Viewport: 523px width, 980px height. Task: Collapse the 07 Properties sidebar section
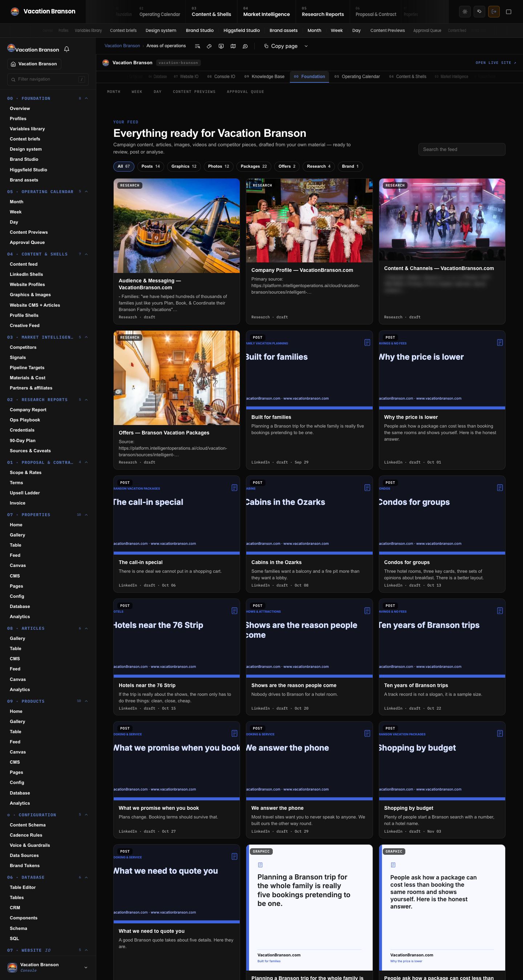pyautogui.click(x=86, y=515)
